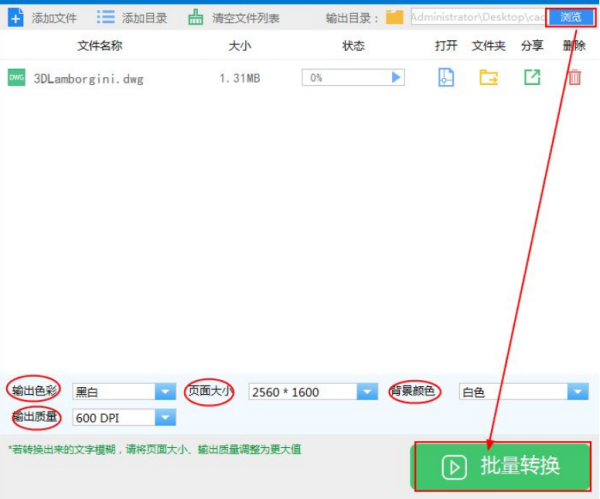
Task: Click the 状态 column header
Action: pos(353,46)
